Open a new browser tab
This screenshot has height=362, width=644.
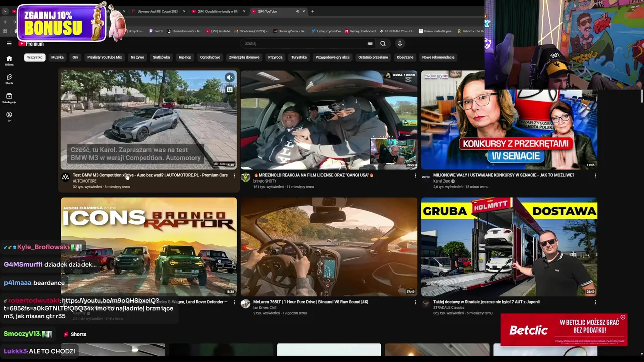click(312, 11)
